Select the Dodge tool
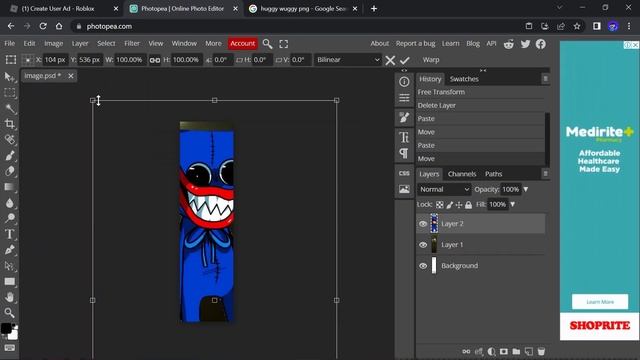Screen dimensions: 640x360 click(9, 218)
